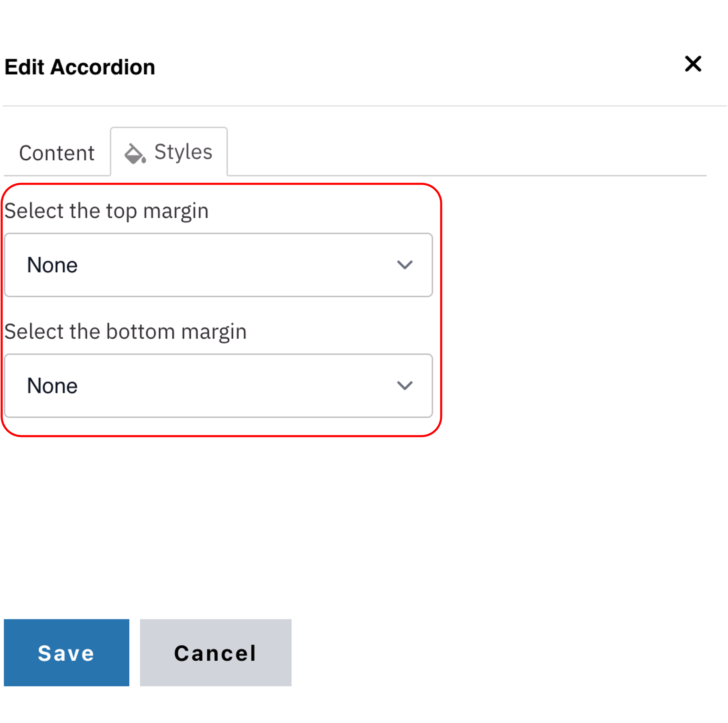Image resolution: width=728 pixels, height=723 pixels.
Task: Open the top margin dropdown
Action: (218, 265)
